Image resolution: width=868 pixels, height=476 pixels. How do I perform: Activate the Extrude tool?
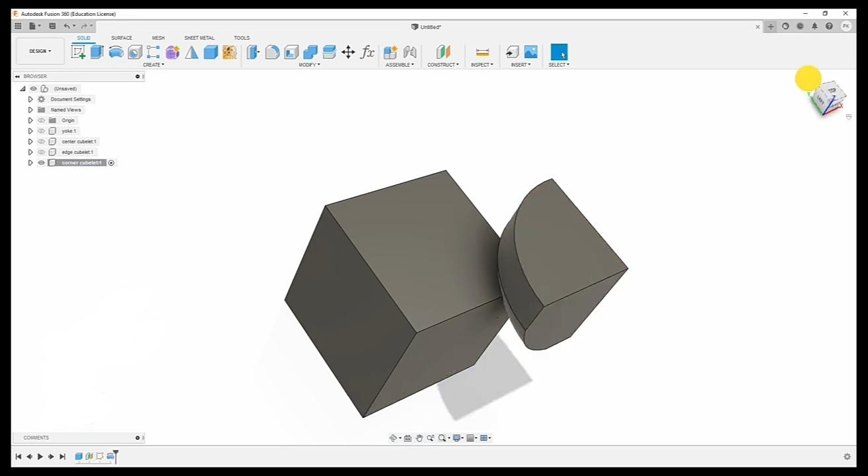point(97,52)
